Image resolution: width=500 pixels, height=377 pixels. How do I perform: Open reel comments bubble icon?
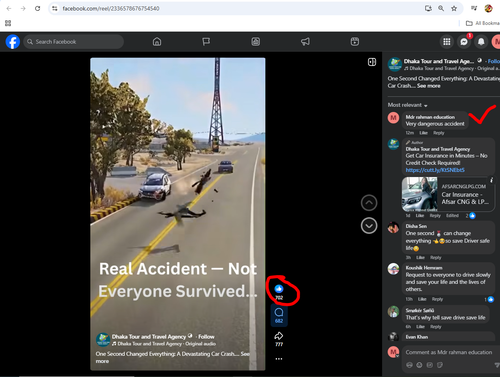tap(279, 312)
